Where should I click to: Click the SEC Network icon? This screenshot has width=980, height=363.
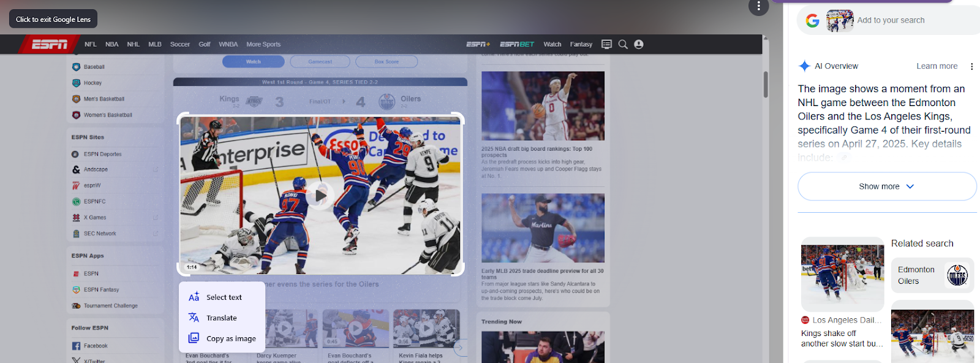[76, 234]
